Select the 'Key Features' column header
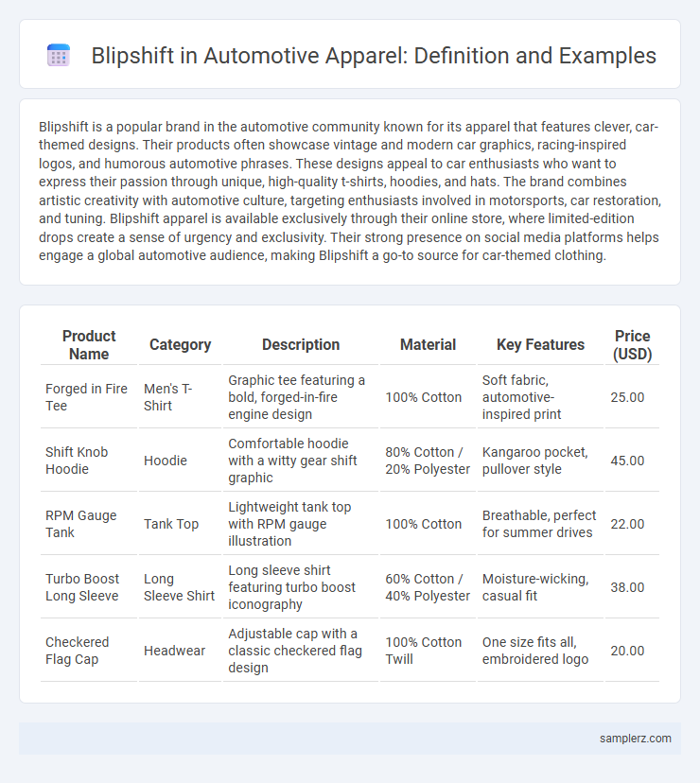The height and width of the screenshot is (783, 700). (x=540, y=344)
